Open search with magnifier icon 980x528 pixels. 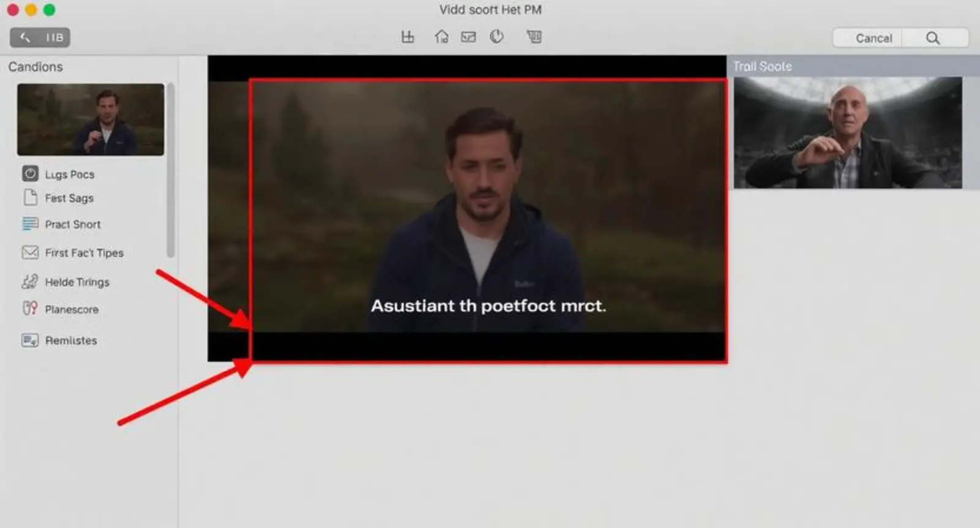point(933,38)
